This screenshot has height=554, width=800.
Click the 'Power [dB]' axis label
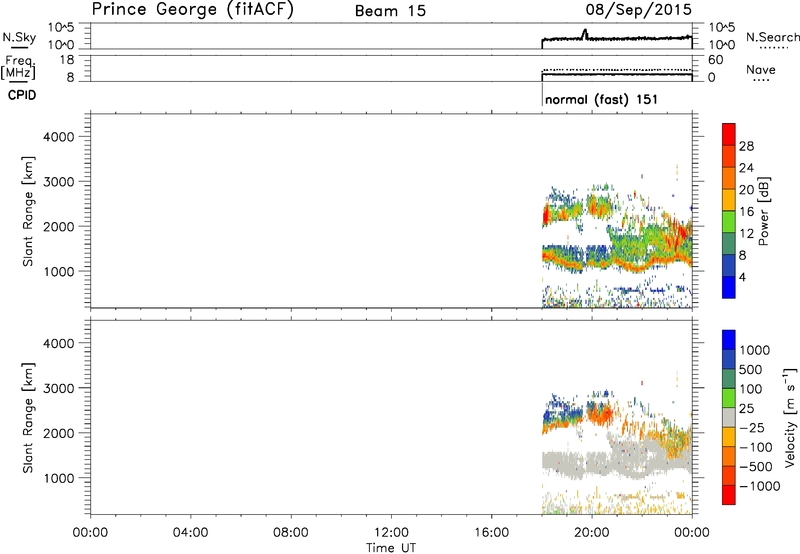763,211
